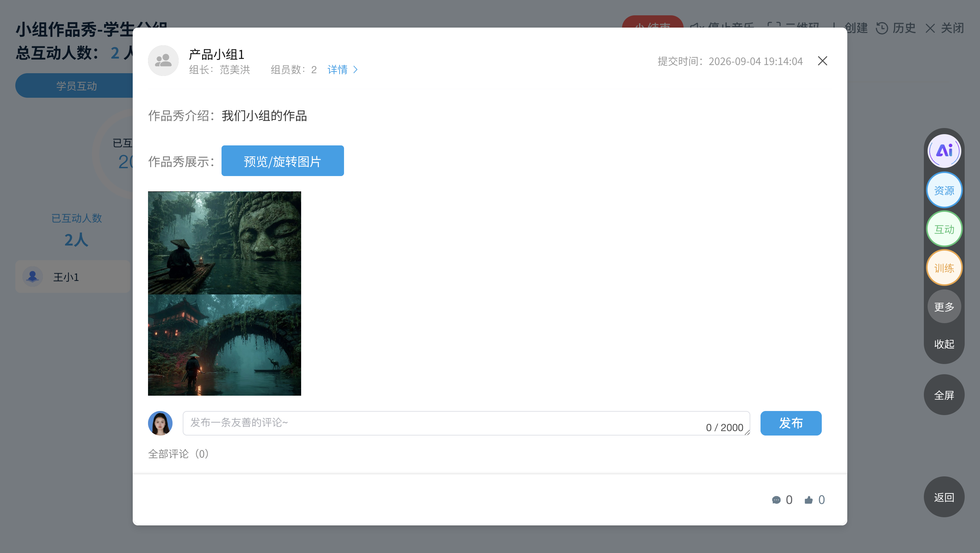980x553 pixels.
Task: Click the 返回 round button
Action: coord(944,497)
